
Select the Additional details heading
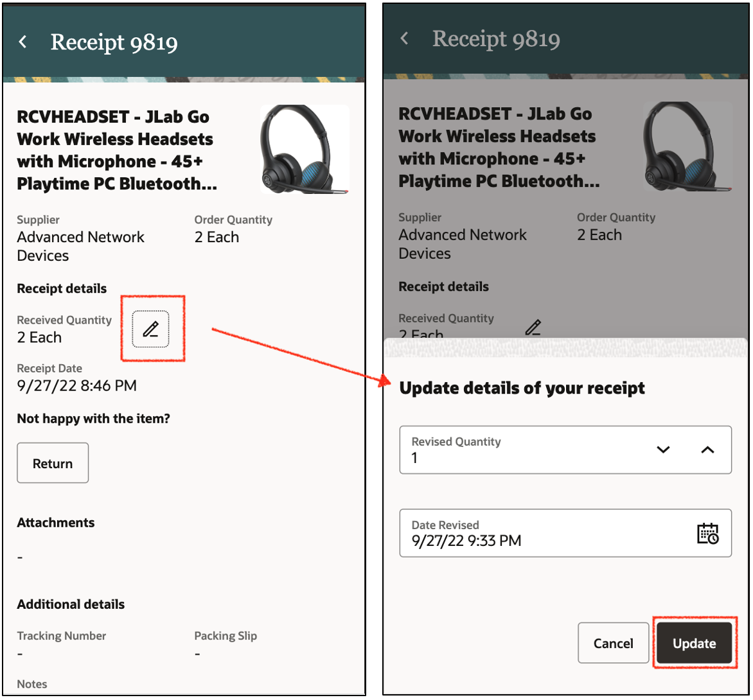71,604
